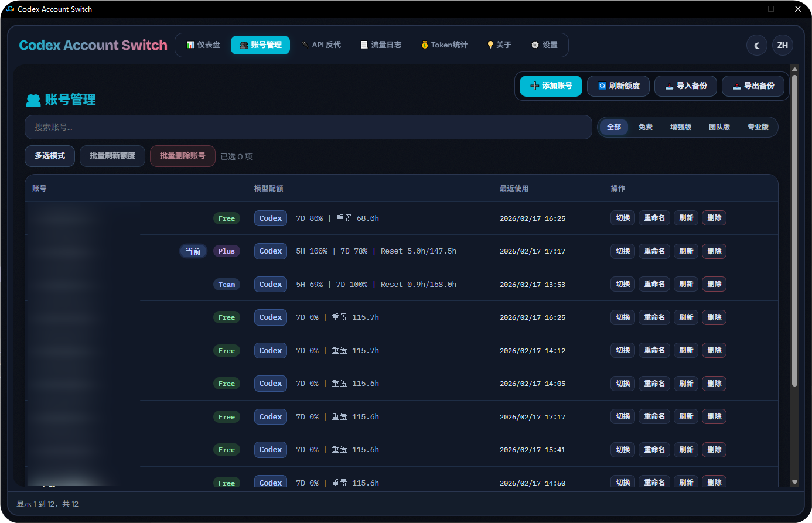Viewport: 812px width, 523px height.
Task: Click 删除 in the 14:12 row
Action: [x=714, y=350]
